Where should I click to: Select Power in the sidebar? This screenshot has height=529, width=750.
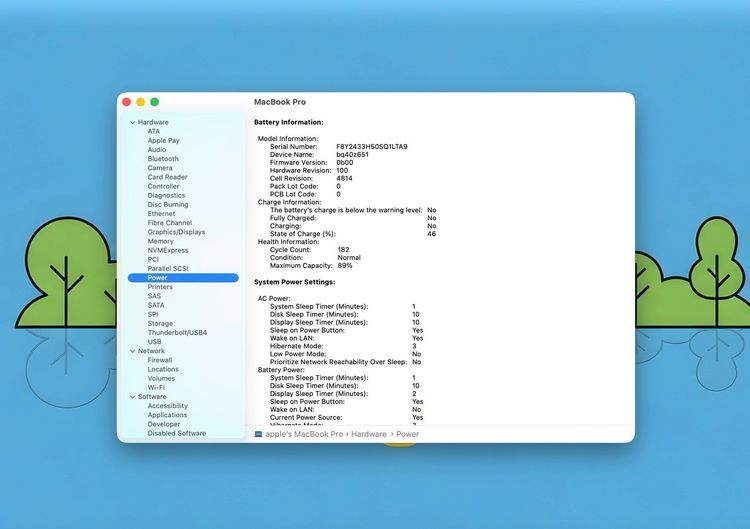pos(158,278)
